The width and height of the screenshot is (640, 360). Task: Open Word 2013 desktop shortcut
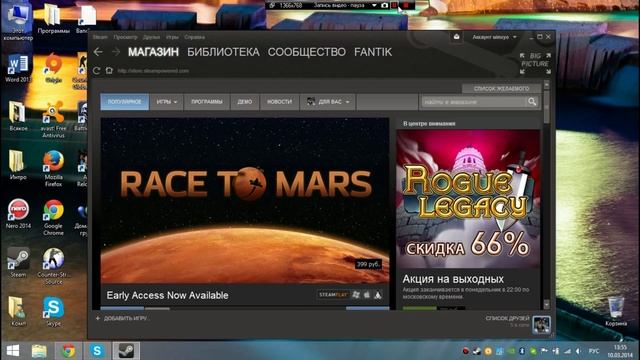(18, 68)
